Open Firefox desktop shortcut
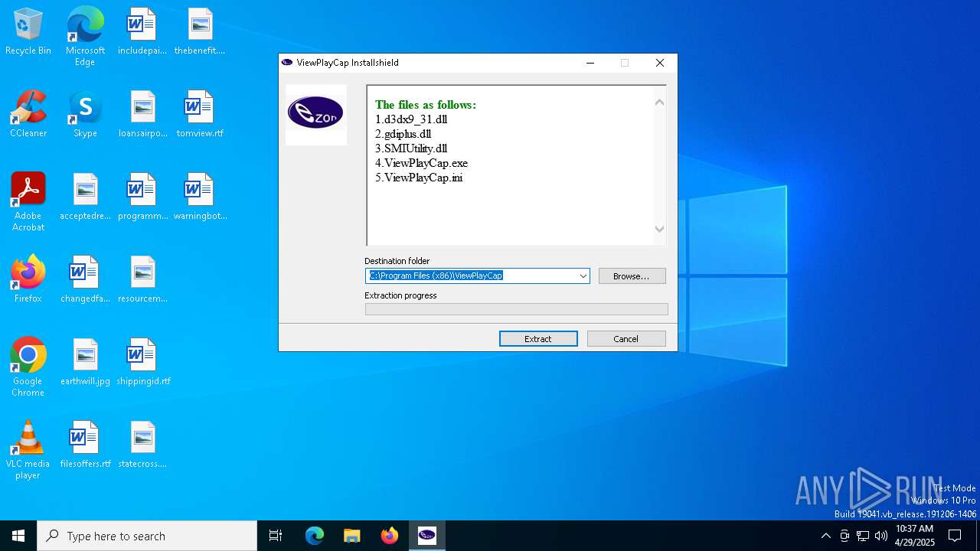Image resolution: width=980 pixels, height=551 pixels. [28, 280]
